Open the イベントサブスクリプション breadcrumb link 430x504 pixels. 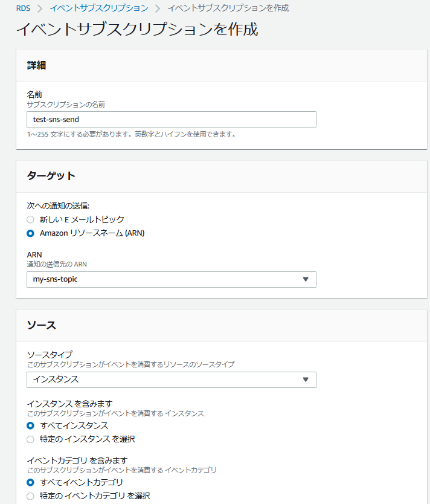(99, 8)
